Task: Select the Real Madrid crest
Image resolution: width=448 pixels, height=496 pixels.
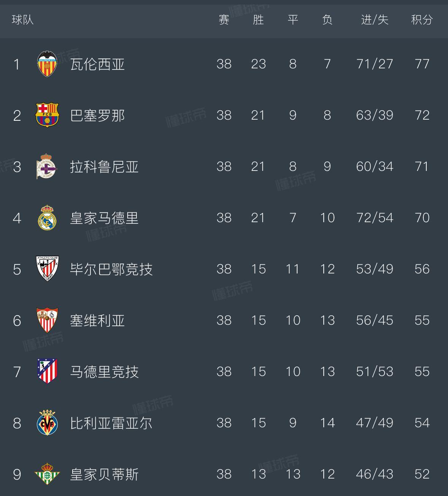Action: click(x=47, y=218)
